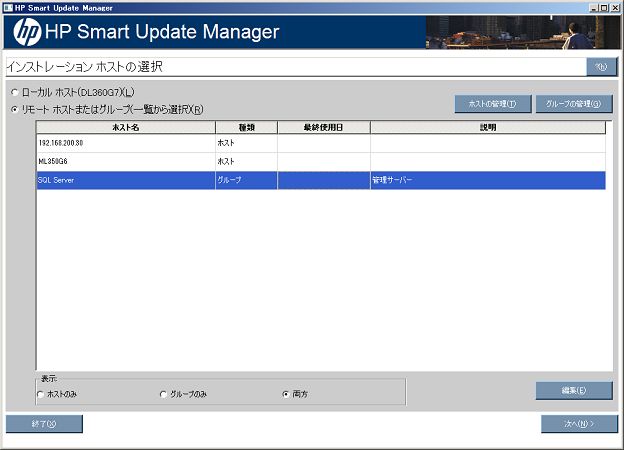Sort by the 種類 column header
The width and height of the screenshot is (624, 450).
click(x=246, y=128)
